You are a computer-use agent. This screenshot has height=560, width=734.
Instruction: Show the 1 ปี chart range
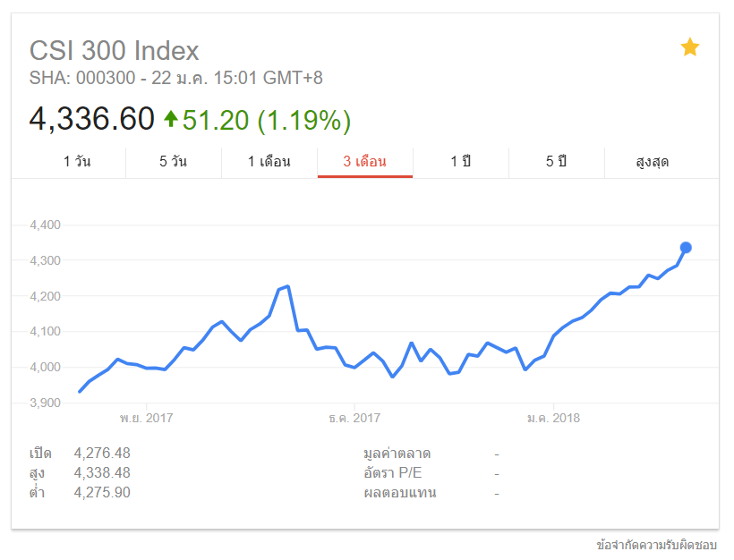(x=460, y=162)
